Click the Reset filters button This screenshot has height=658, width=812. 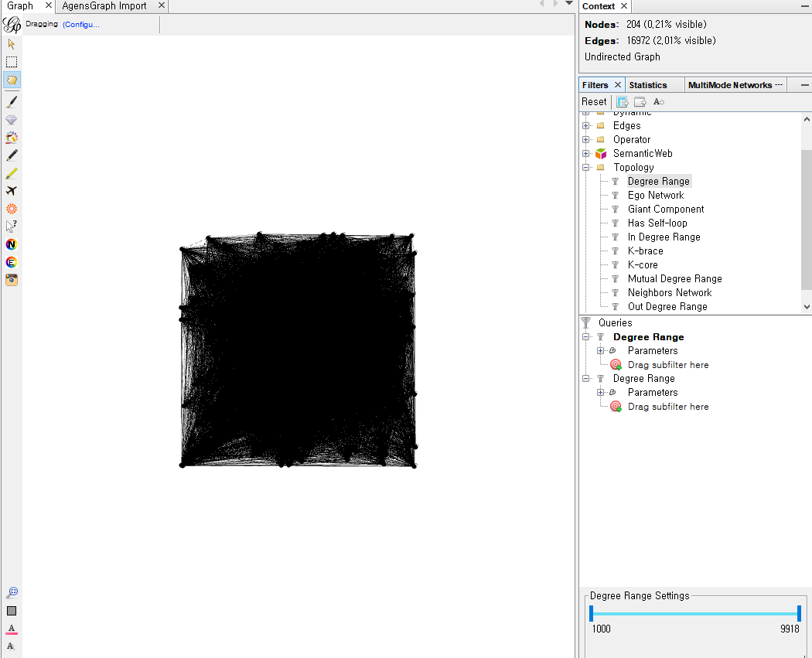(593, 101)
